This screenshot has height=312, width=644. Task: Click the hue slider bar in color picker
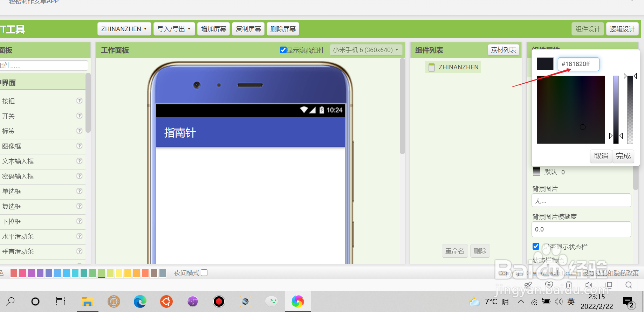(x=616, y=110)
